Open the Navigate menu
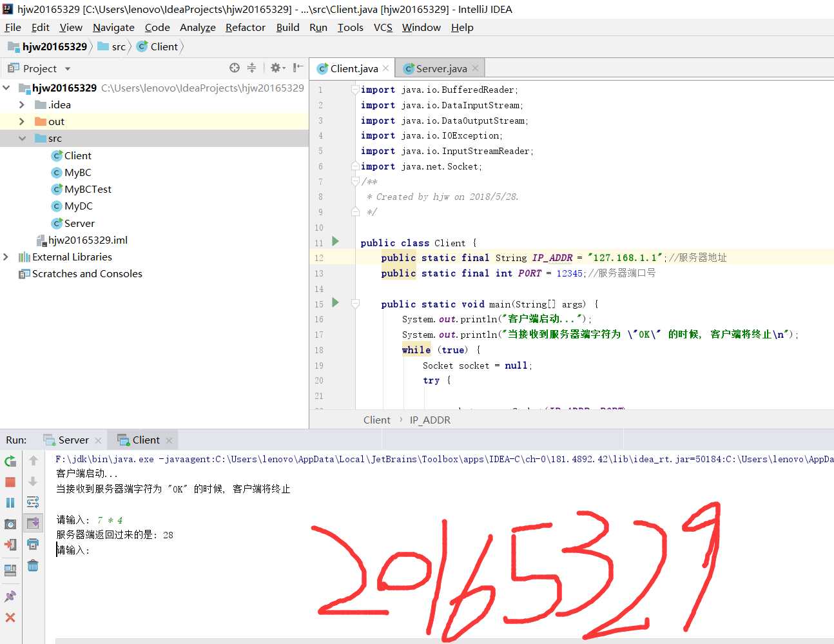The image size is (834, 644). pyautogui.click(x=113, y=27)
